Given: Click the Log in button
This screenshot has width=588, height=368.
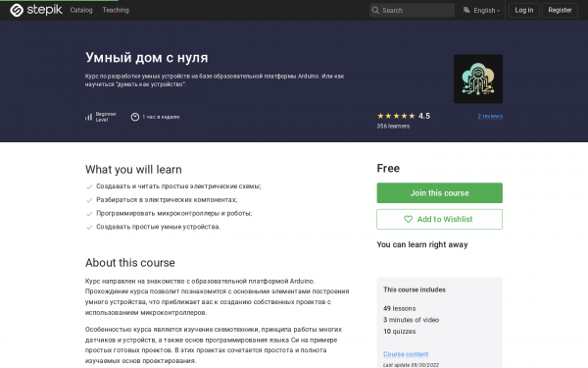Looking at the screenshot, I should 524,10.
